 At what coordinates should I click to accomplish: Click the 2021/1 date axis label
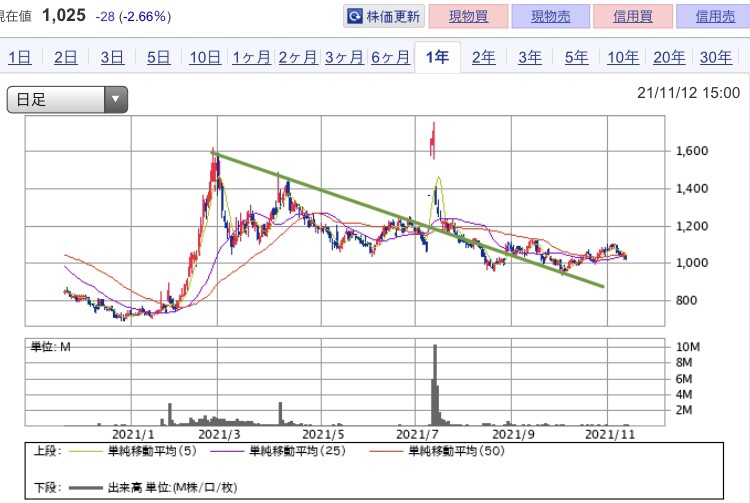133,435
